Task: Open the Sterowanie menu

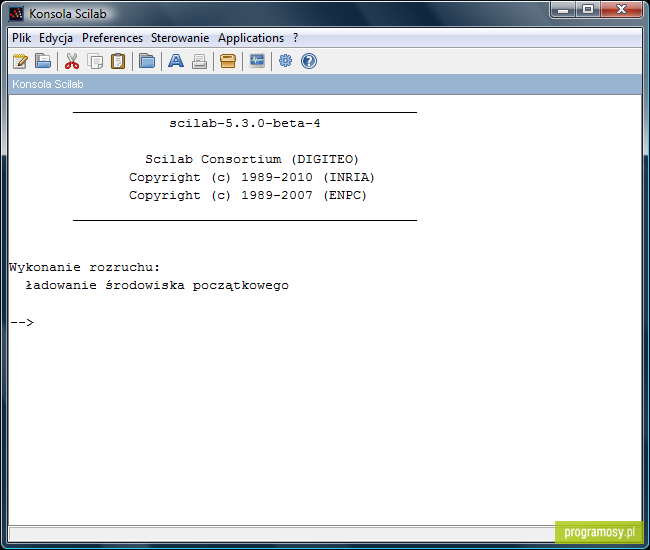Action: 180,38
